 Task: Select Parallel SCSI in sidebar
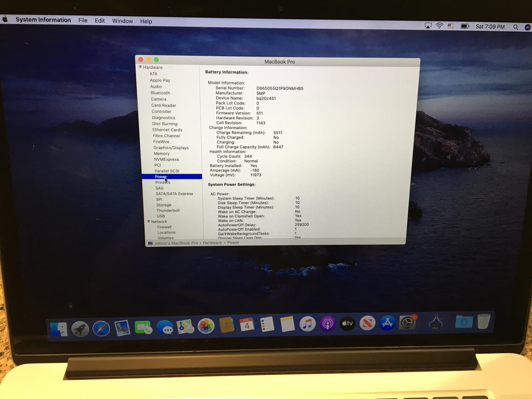(167, 171)
